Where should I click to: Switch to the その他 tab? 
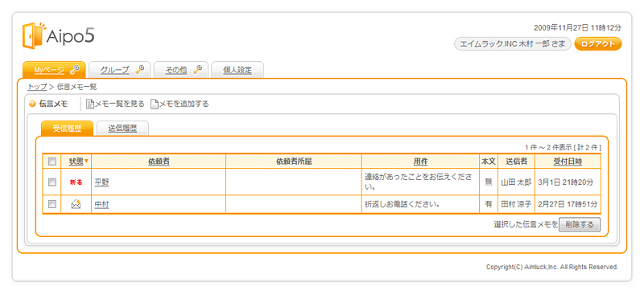tap(180, 70)
